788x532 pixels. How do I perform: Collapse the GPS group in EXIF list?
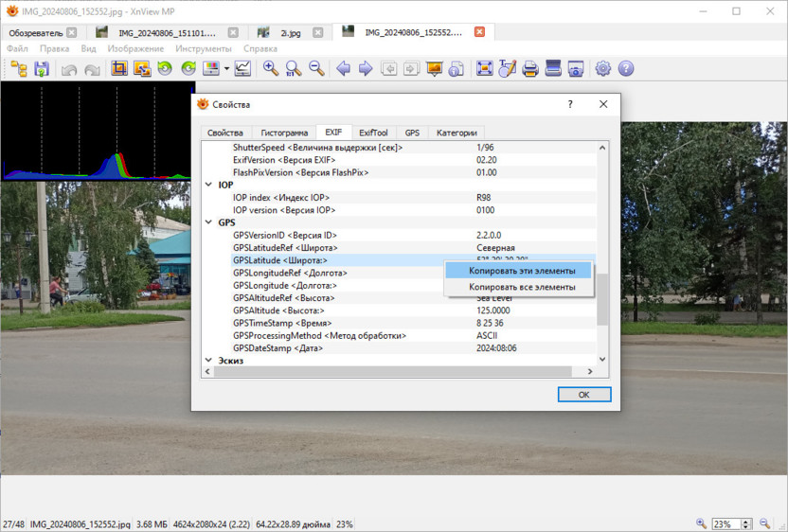coord(209,222)
